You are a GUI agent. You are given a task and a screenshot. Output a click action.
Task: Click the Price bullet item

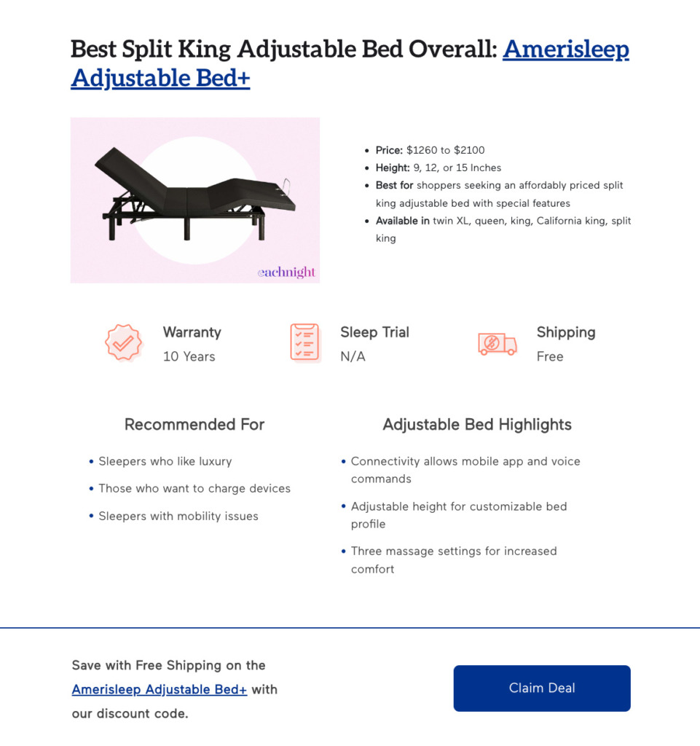click(430, 150)
